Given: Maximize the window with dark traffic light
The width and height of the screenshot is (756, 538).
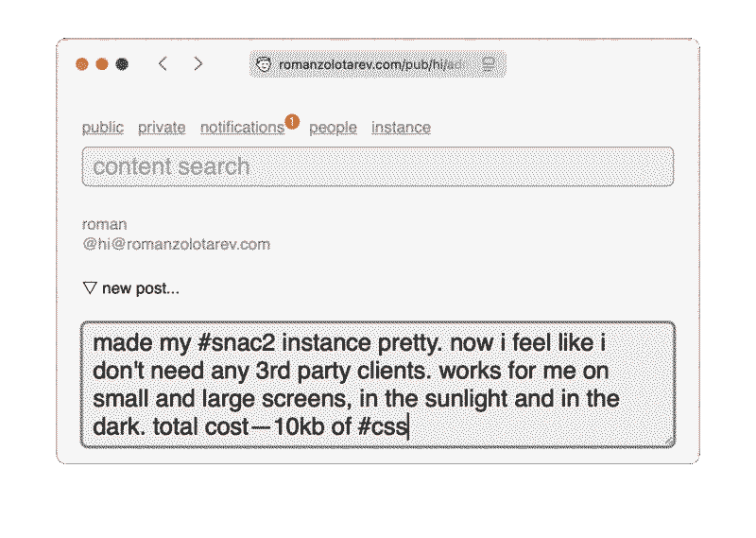Looking at the screenshot, I should 122,64.
